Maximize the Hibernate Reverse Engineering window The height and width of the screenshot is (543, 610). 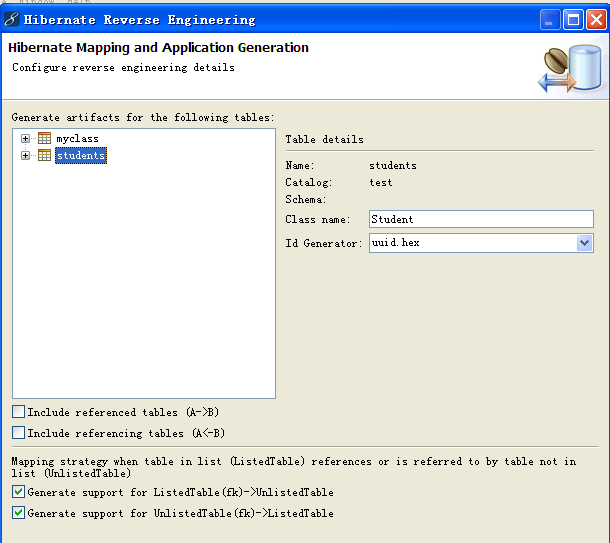pyautogui.click(x=573, y=19)
